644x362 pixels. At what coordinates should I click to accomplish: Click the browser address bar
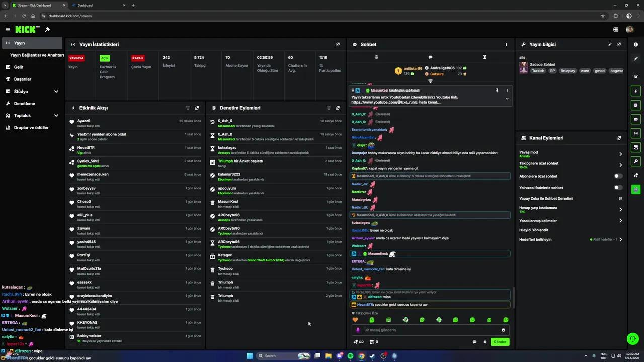pos(322,16)
